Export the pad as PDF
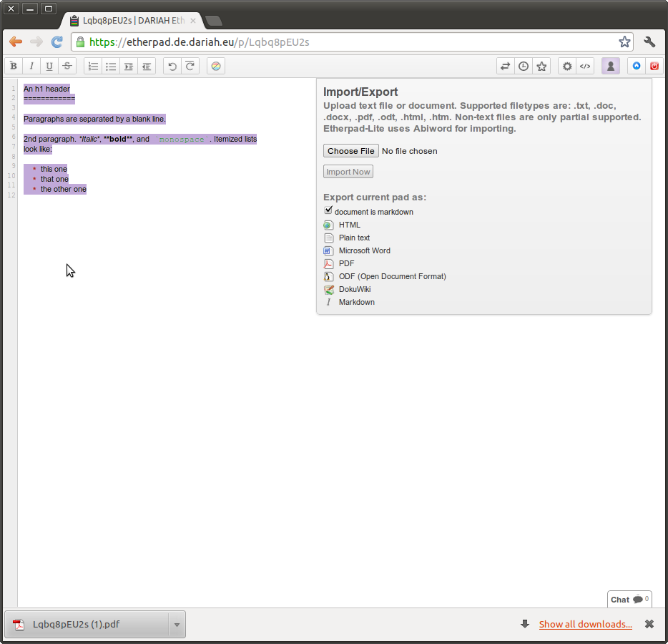Viewport: 668px width, 644px height. coord(346,263)
